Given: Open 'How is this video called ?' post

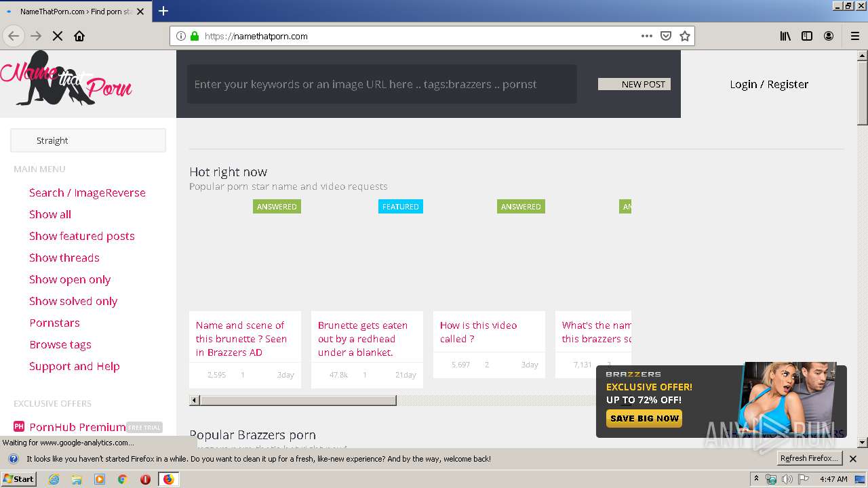Looking at the screenshot, I should point(478,332).
